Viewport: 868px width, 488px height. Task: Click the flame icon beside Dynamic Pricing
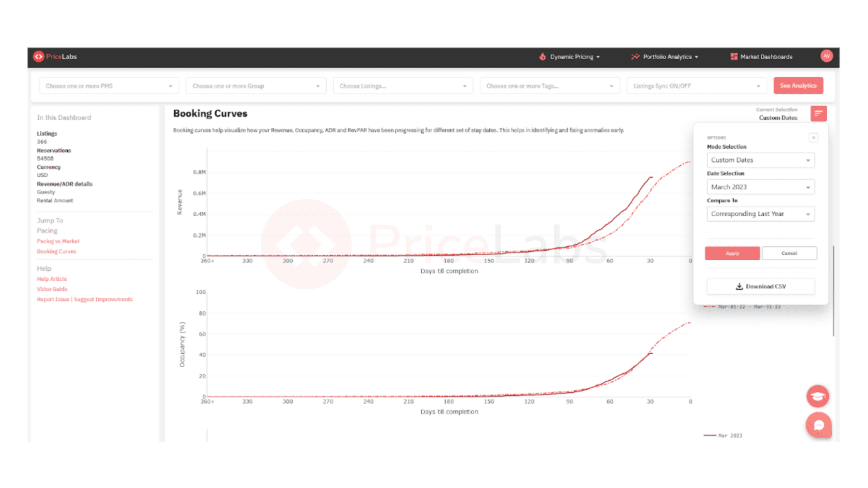pyautogui.click(x=543, y=56)
